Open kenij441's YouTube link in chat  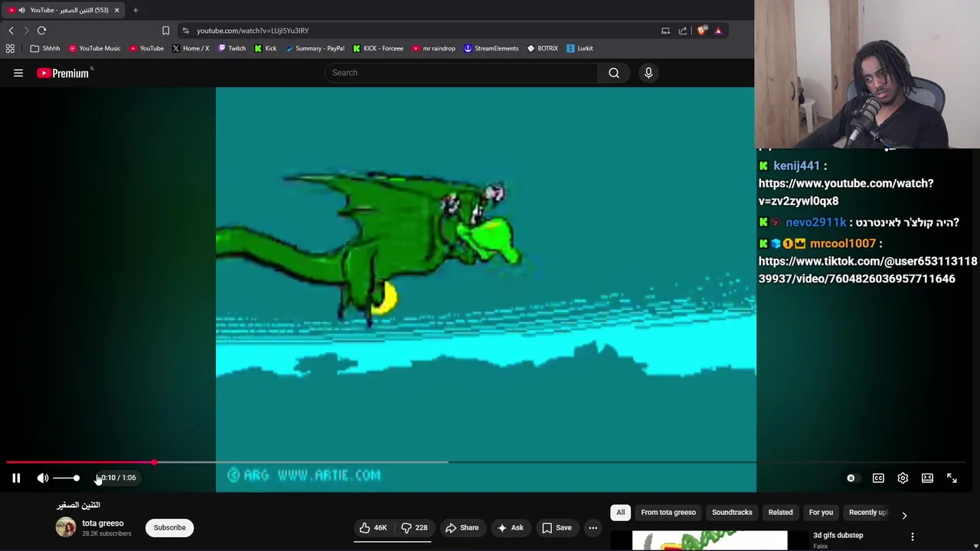pos(845,192)
